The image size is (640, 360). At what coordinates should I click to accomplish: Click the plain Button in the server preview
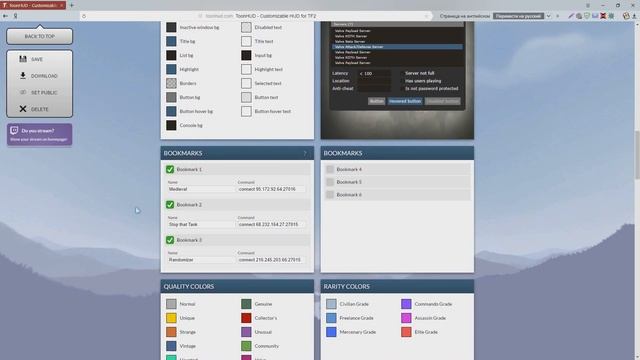pyautogui.click(x=376, y=101)
